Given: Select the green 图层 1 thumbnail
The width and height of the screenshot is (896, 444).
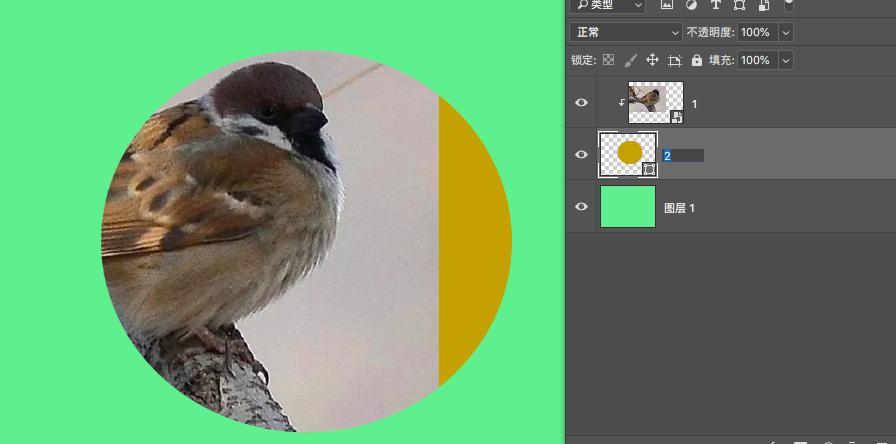Looking at the screenshot, I should [x=628, y=206].
